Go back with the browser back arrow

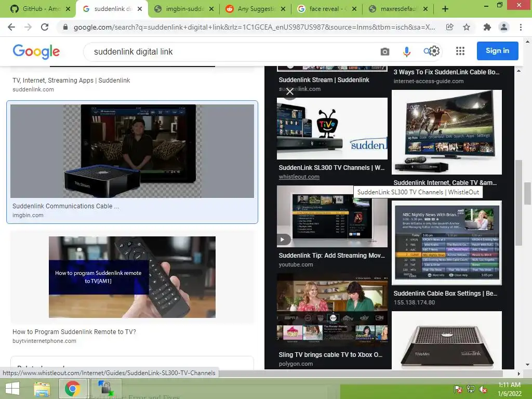click(x=11, y=27)
